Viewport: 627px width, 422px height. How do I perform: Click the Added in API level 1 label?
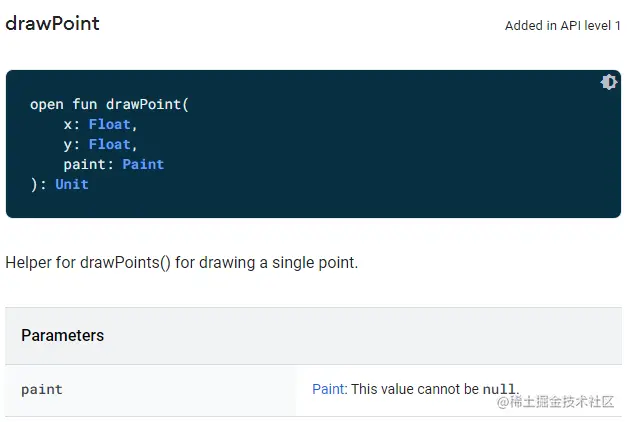pos(562,26)
